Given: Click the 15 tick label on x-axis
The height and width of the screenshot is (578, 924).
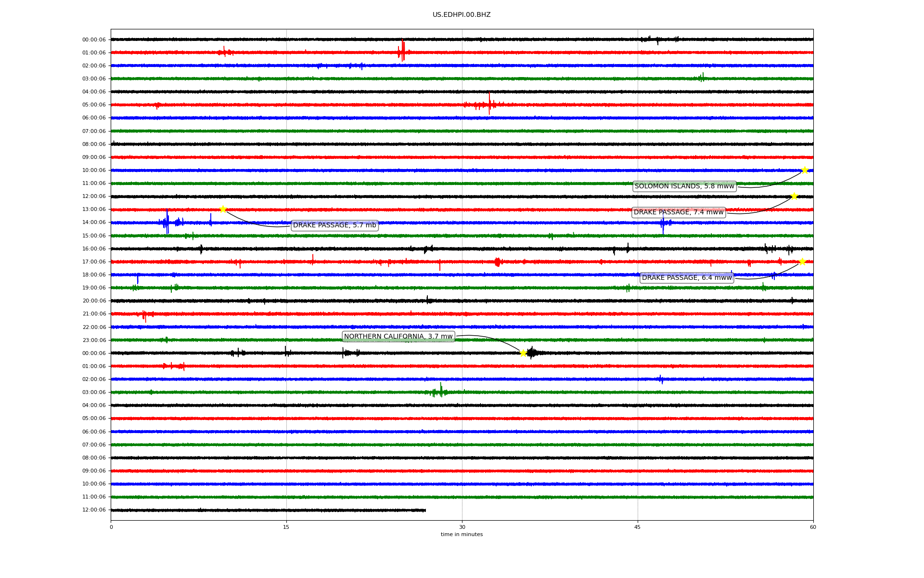Looking at the screenshot, I should coord(286,527).
